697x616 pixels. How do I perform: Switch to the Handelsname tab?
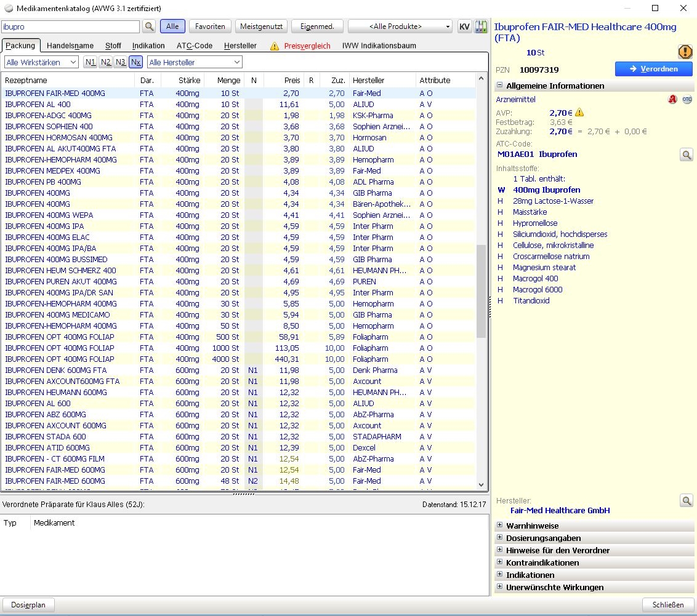pos(70,46)
